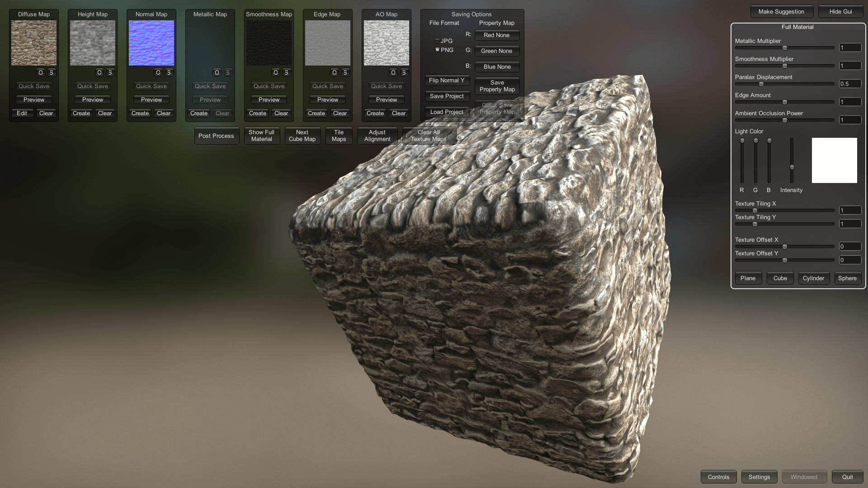Select Red None property map dropdown
Screen dimensions: 868x488
point(497,34)
